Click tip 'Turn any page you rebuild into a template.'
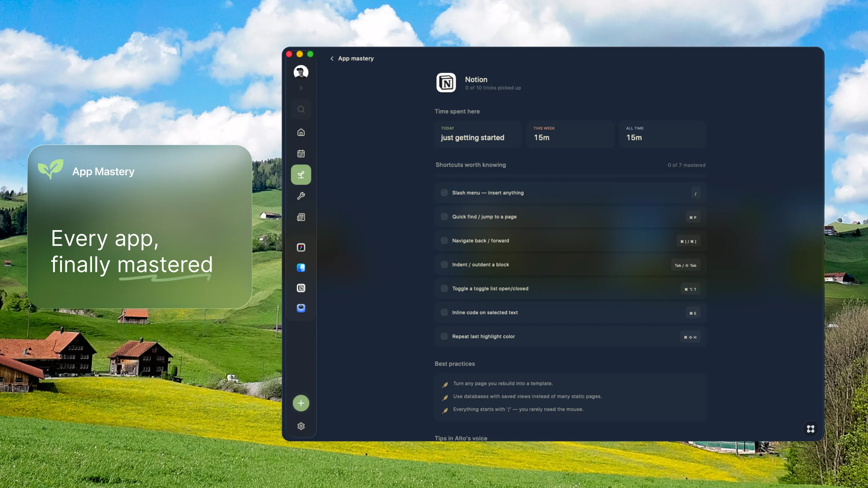Image resolution: width=868 pixels, height=488 pixels. tap(503, 383)
